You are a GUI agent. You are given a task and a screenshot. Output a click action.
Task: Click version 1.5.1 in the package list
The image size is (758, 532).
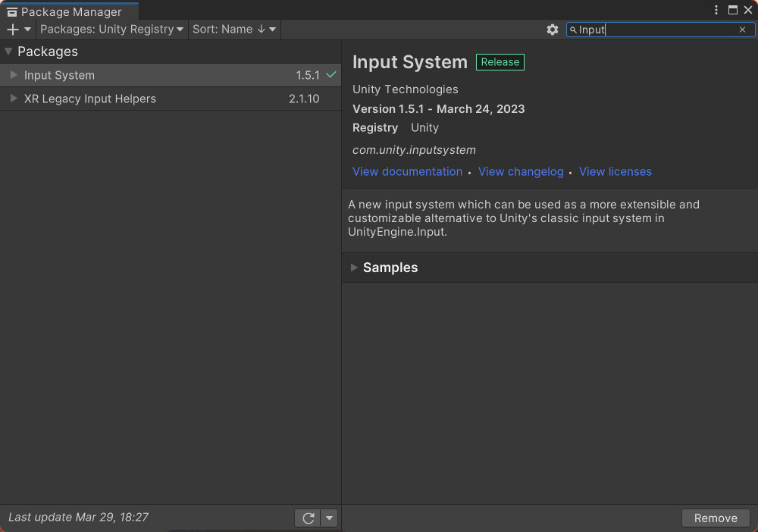[308, 75]
